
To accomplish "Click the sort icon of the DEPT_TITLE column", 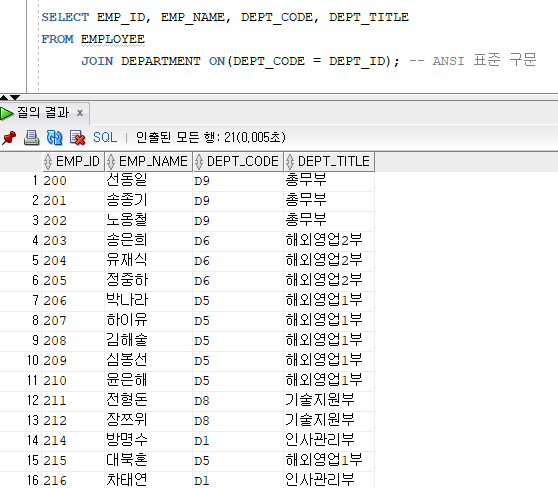I will point(290,162).
